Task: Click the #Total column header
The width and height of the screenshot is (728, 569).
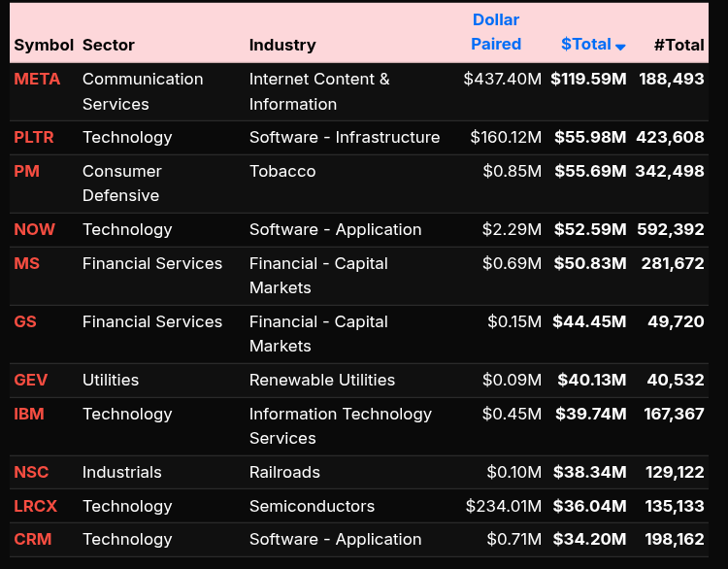Action: point(678,45)
